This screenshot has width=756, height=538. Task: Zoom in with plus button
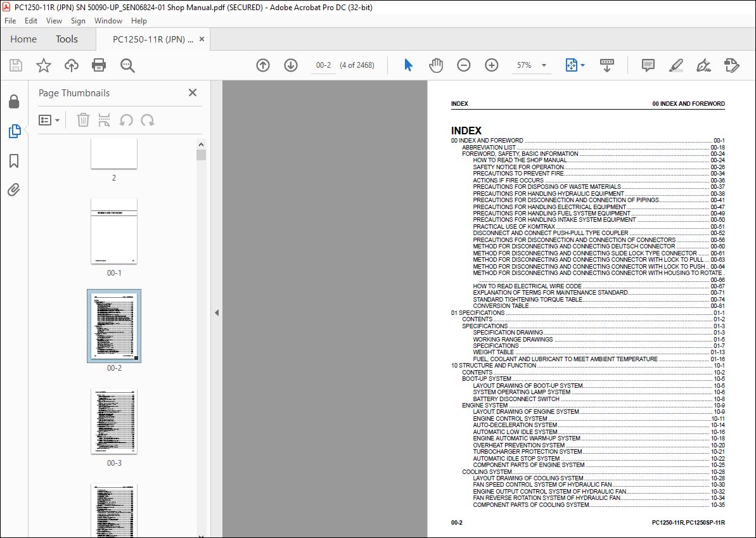(x=491, y=65)
